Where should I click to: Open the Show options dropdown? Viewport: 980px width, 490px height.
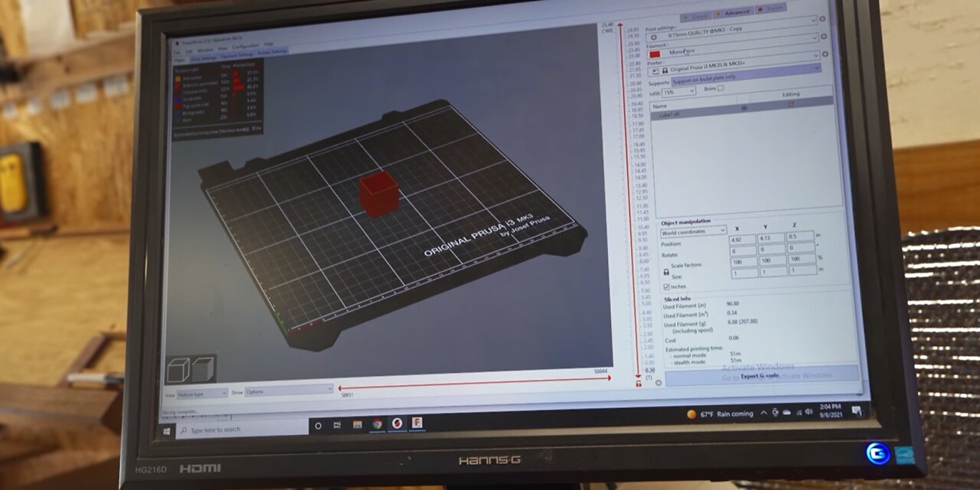pos(288,390)
